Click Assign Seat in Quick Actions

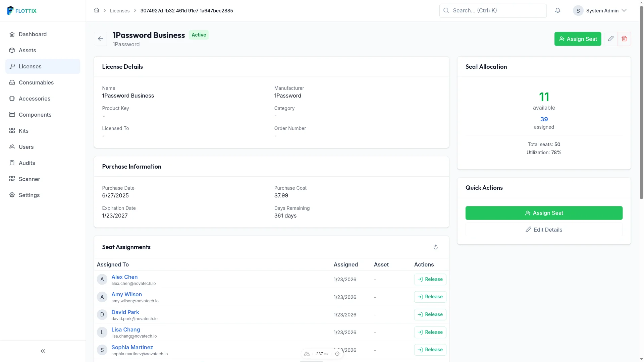pos(544,213)
